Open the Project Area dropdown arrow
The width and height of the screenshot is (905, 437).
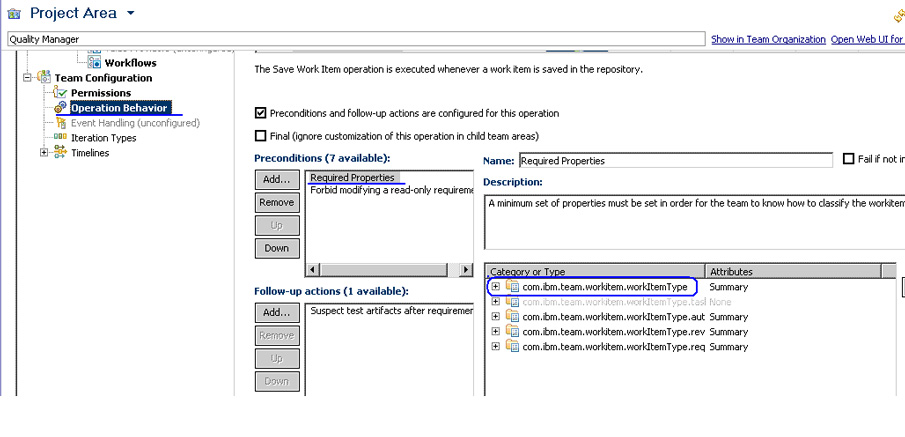pos(130,13)
